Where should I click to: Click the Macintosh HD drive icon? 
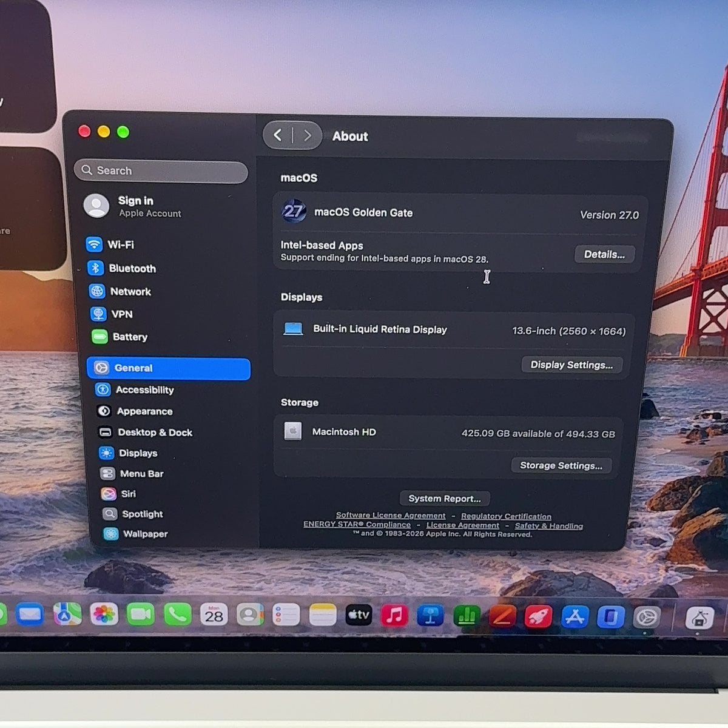click(x=293, y=431)
